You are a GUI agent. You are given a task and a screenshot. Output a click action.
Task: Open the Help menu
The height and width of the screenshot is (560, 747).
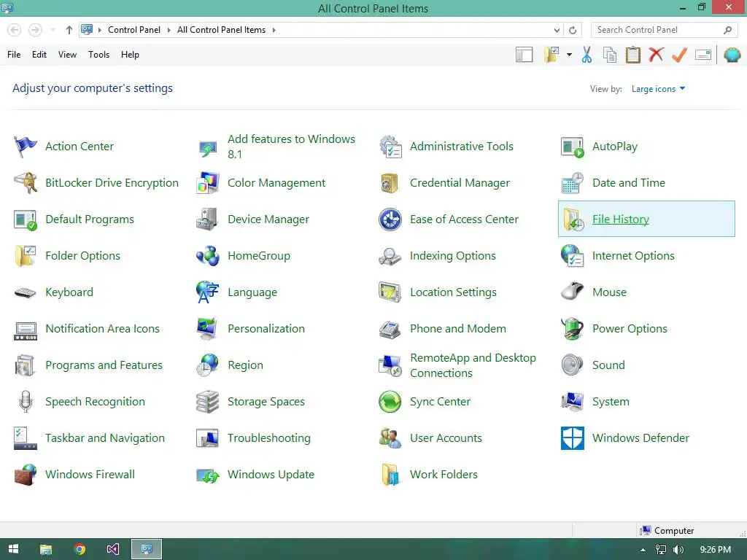tap(130, 55)
